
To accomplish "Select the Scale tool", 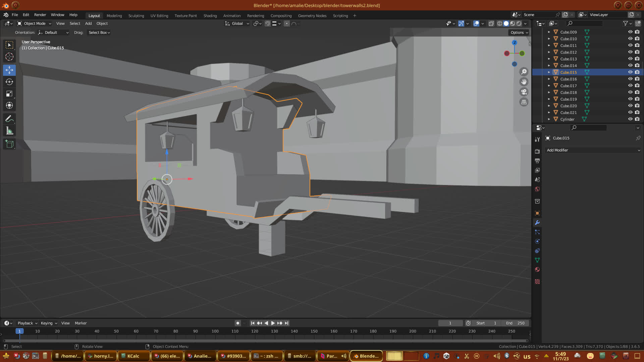I will click(9, 94).
